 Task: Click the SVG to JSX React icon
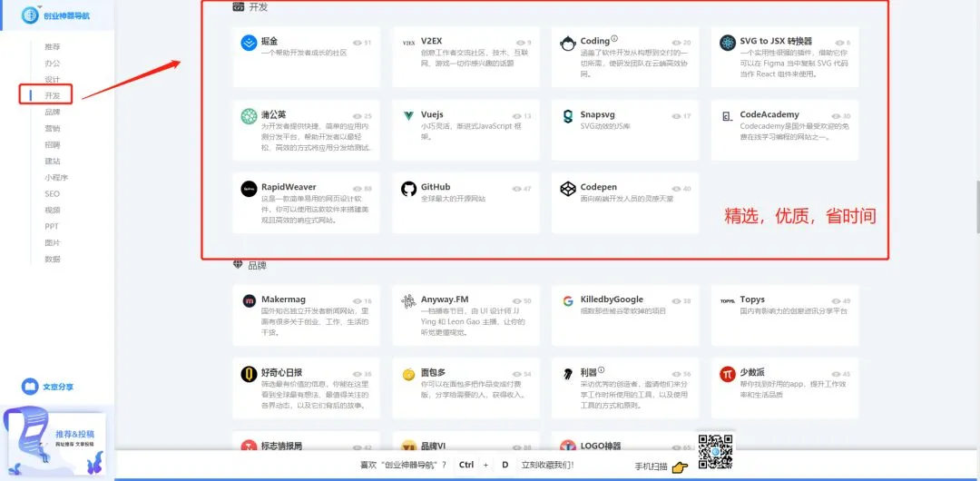(728, 44)
